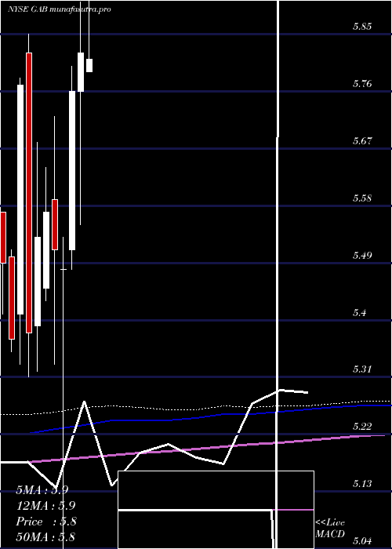Select the 5.67 price axis label
Viewport: 392px width, 549px height.
pos(362,141)
